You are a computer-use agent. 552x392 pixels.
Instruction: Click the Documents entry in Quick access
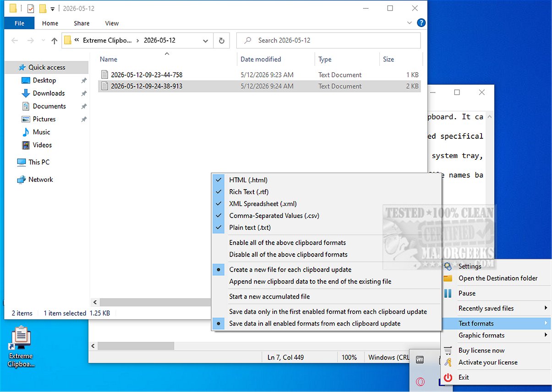[x=49, y=106]
